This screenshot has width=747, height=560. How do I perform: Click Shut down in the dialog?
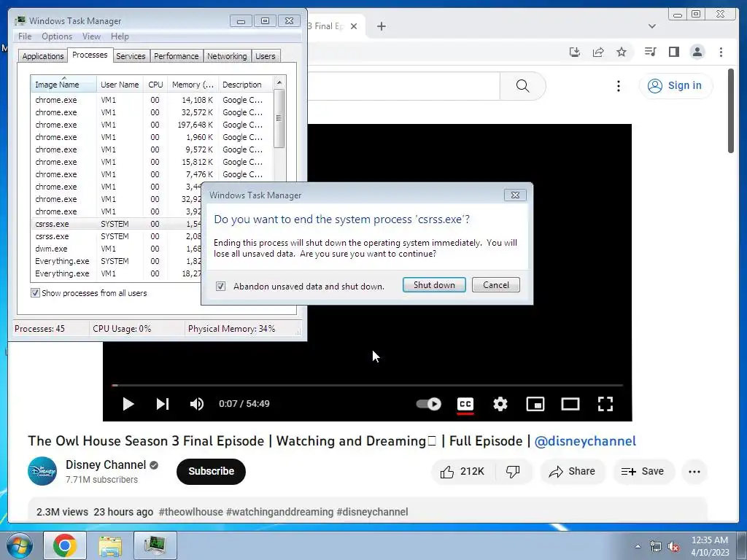(434, 285)
